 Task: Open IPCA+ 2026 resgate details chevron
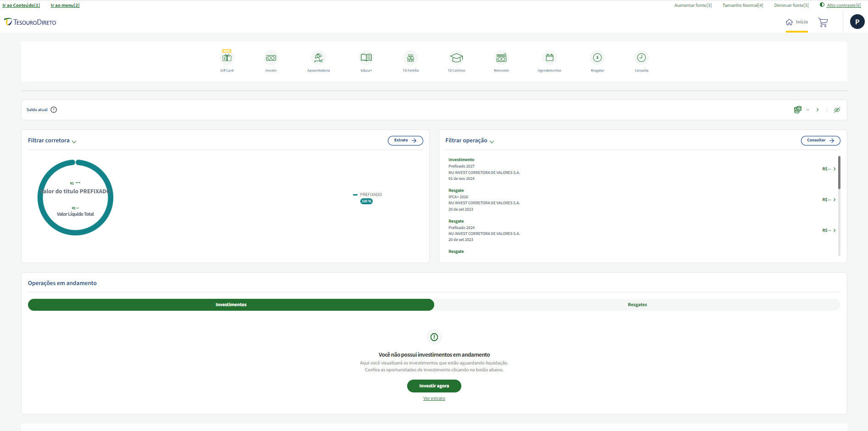coord(834,200)
